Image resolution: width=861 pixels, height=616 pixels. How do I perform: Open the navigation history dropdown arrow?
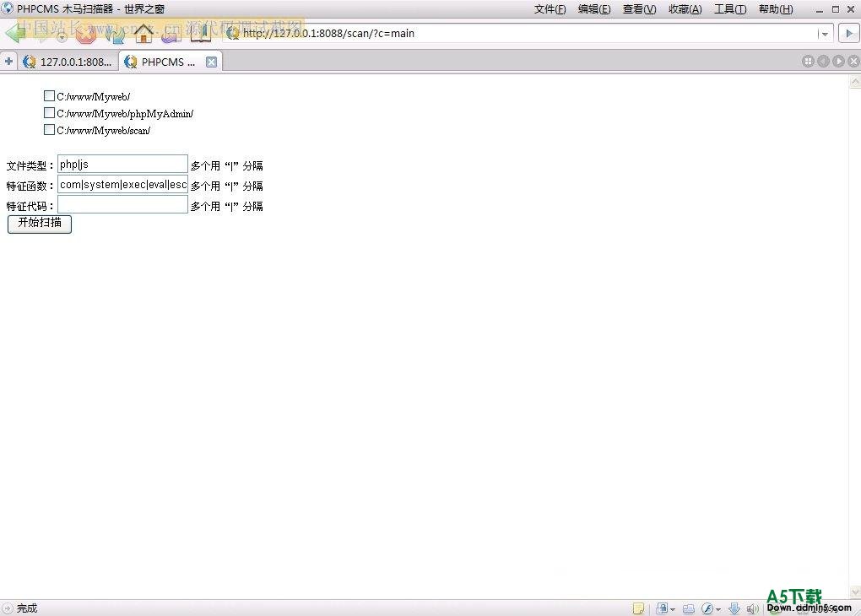point(62,37)
